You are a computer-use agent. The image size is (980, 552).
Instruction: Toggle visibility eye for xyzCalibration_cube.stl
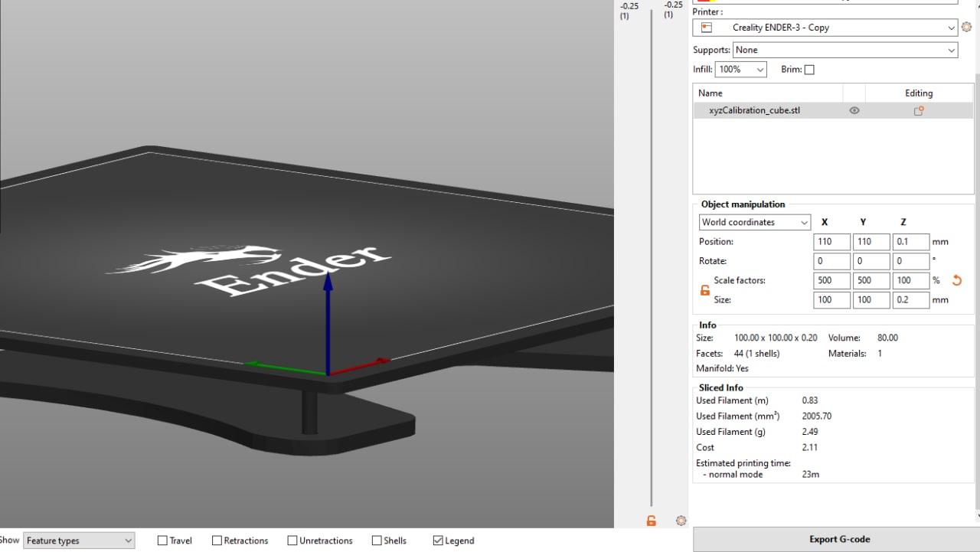pyautogui.click(x=854, y=110)
